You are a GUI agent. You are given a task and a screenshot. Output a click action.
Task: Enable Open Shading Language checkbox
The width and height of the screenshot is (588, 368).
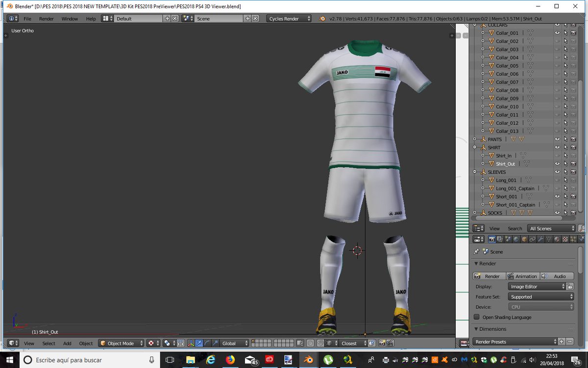tap(477, 317)
